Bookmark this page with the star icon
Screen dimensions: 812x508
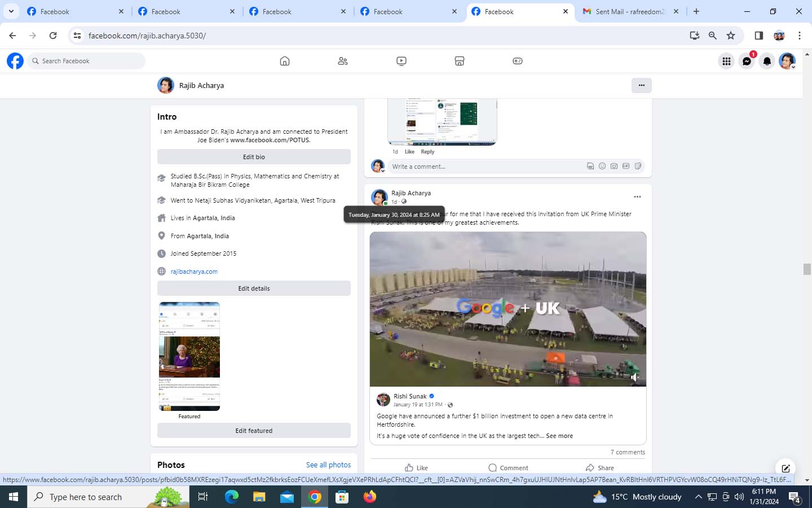click(731, 36)
